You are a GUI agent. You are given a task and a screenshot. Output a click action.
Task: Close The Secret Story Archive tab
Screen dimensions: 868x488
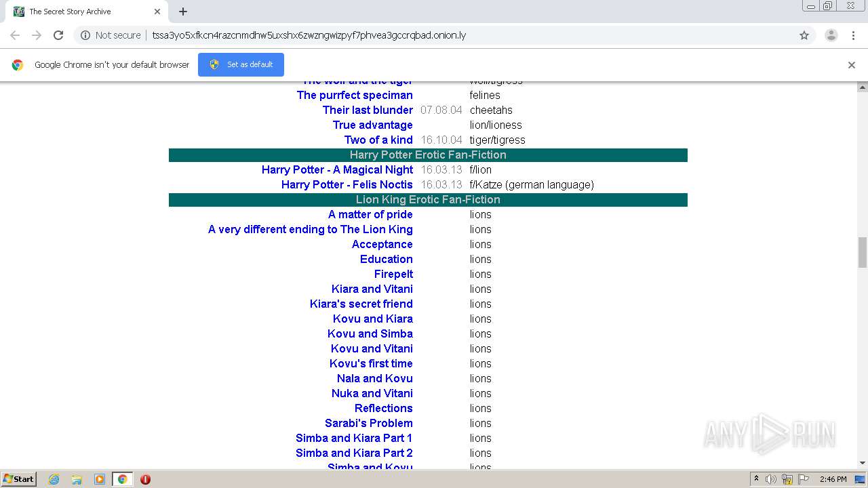(x=157, y=12)
